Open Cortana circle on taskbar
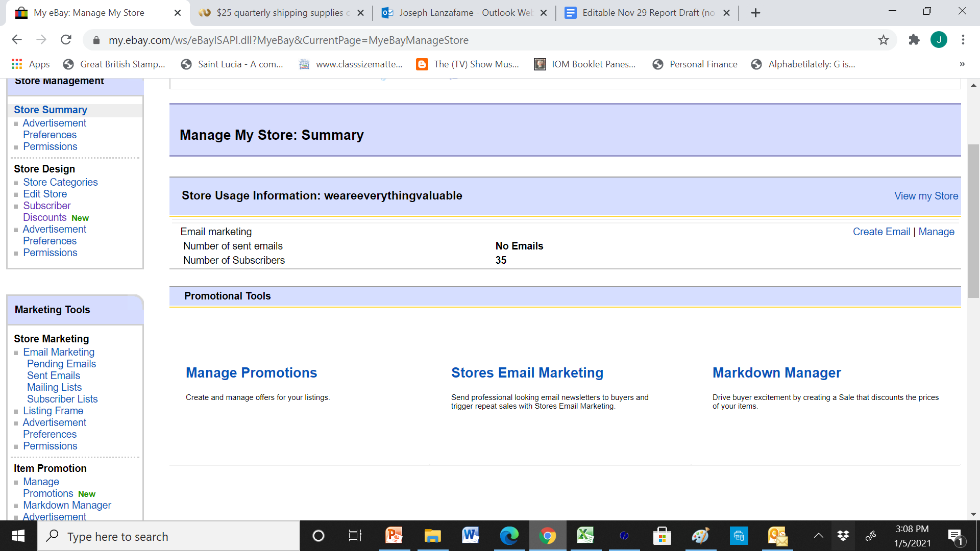The height and width of the screenshot is (551, 980). click(x=318, y=536)
